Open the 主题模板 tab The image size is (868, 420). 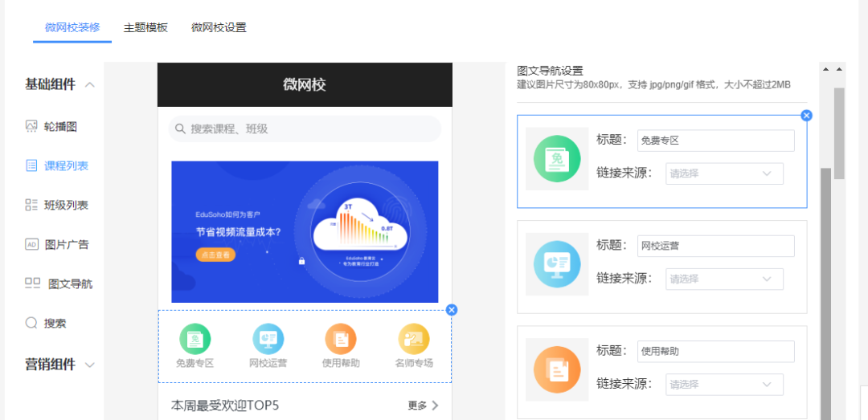pyautogui.click(x=145, y=27)
